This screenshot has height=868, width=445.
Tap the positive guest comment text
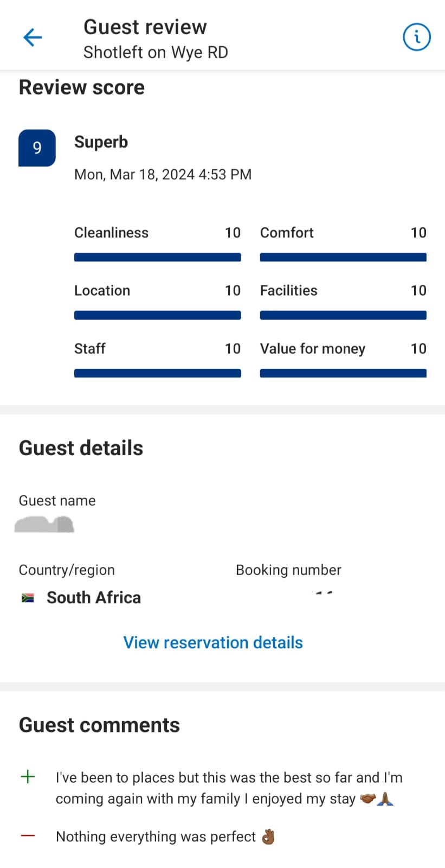(x=229, y=788)
